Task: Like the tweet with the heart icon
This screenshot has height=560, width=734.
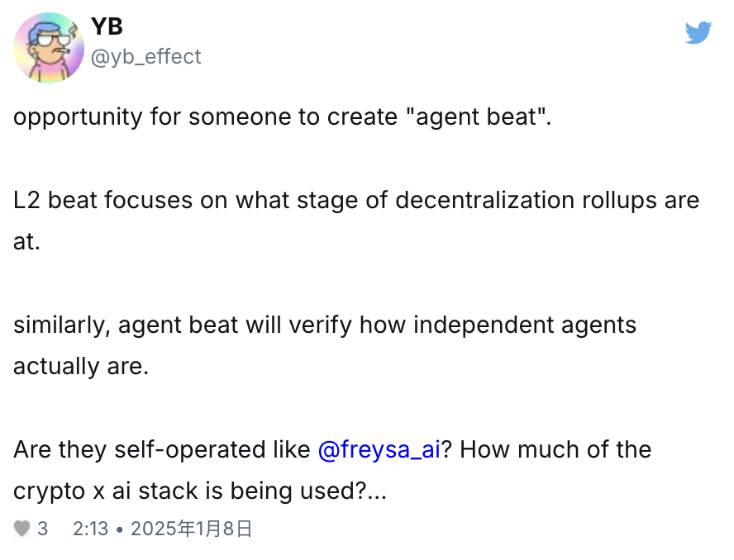Action: pyautogui.click(x=22, y=529)
